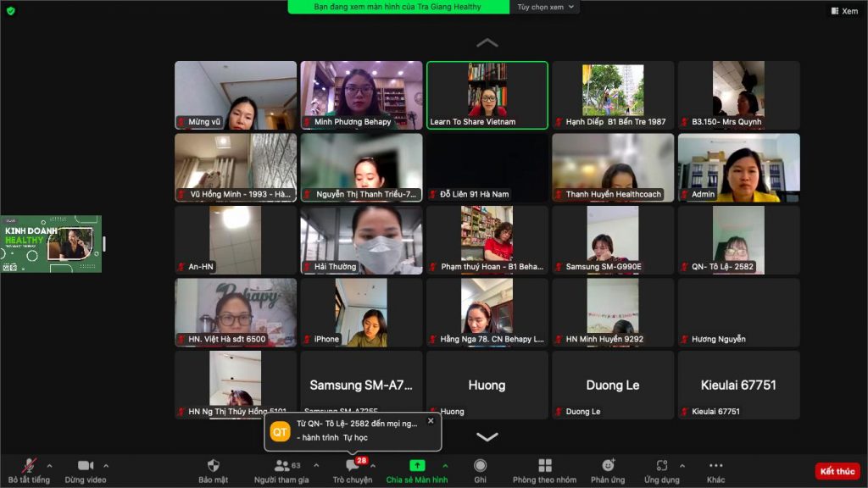Viewport: 868px width, 488px height.
Task: Select the KINH DOANH HEALTHY shared screen thumbnail
Action: click(51, 243)
